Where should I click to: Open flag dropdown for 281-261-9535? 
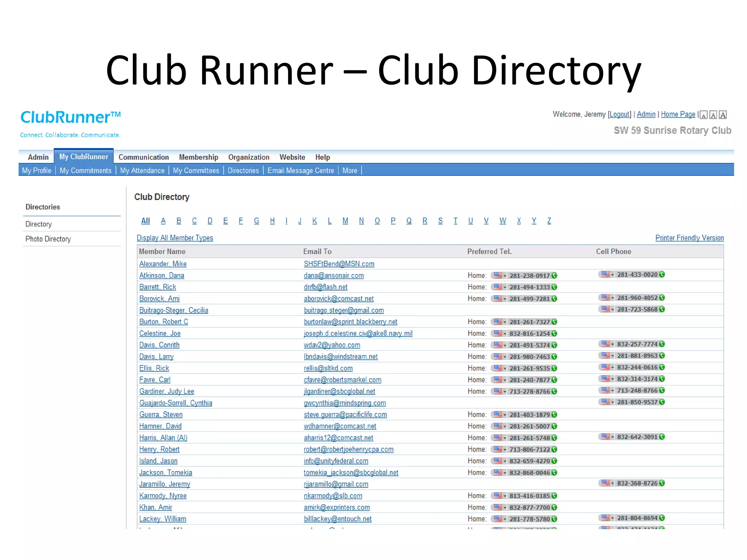[499, 368]
